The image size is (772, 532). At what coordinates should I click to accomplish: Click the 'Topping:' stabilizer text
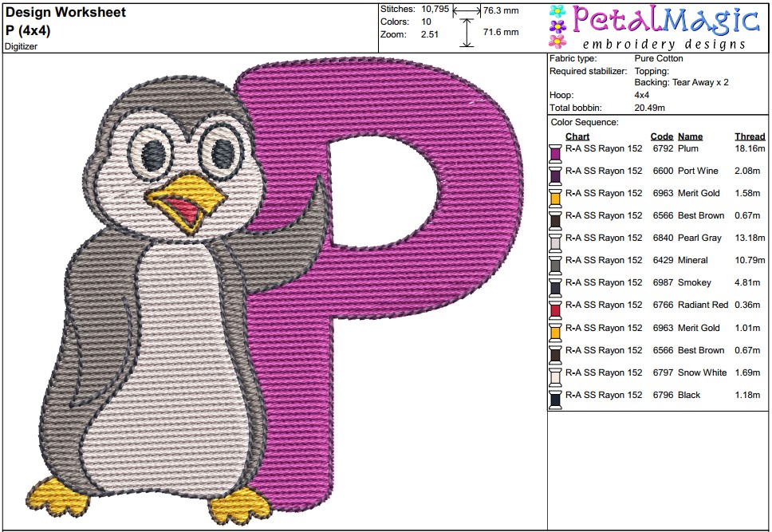[x=652, y=71]
